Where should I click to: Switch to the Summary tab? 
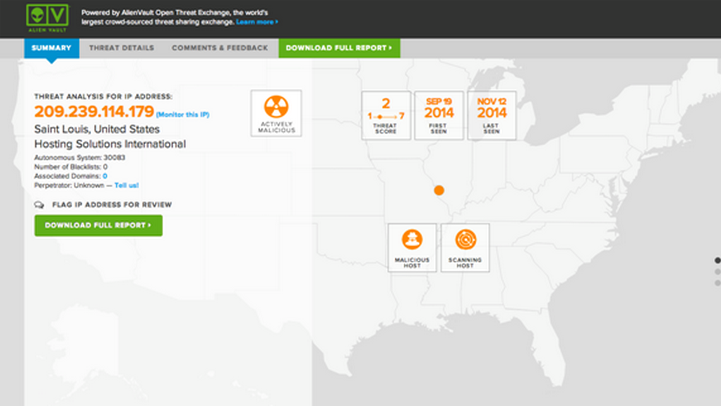52,48
